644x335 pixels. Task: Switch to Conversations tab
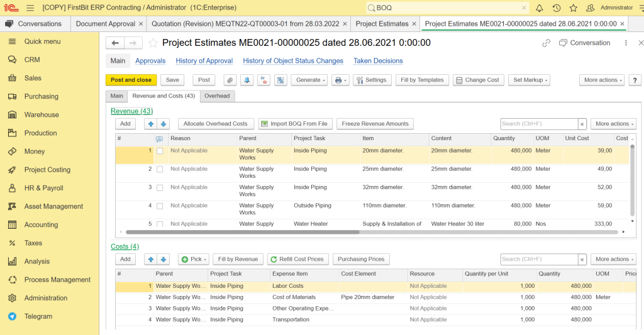tap(35, 24)
